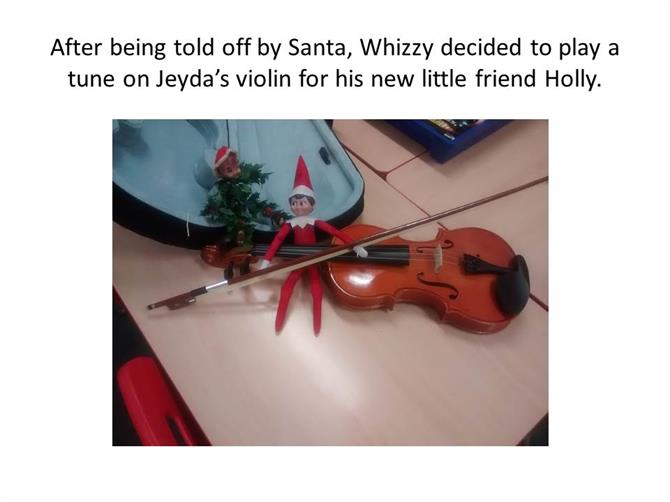670x502 pixels.
Task: Click the word "Holly." ending the caption
Action: 573,80
